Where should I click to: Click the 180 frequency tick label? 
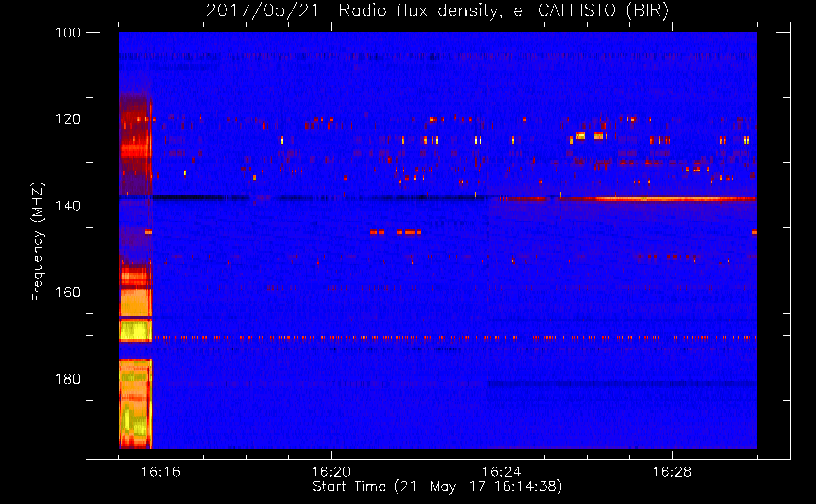click(68, 379)
